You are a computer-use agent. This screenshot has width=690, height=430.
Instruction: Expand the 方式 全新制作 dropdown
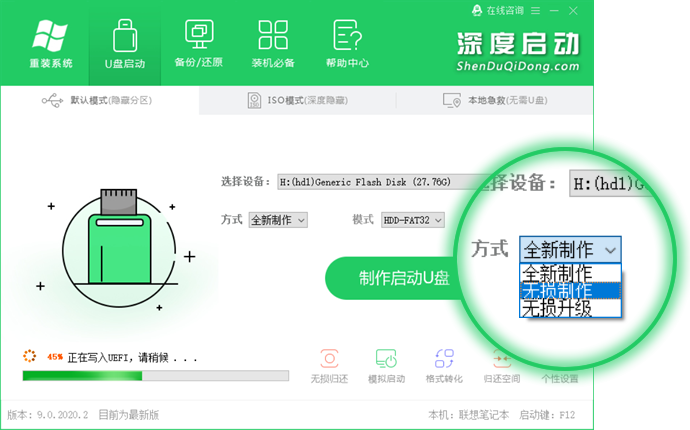[x=278, y=220]
